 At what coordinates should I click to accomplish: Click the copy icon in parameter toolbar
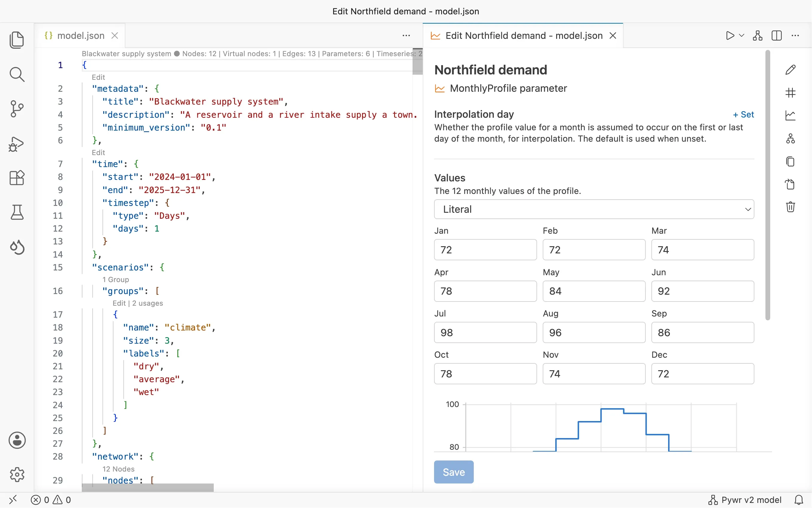tap(791, 162)
